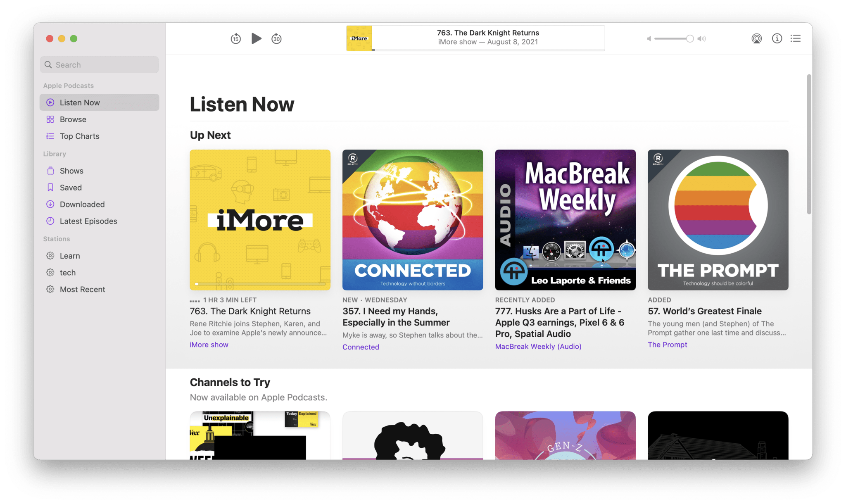The height and width of the screenshot is (504, 846).
Task: Open the Connected podcast page link
Action: point(360,347)
